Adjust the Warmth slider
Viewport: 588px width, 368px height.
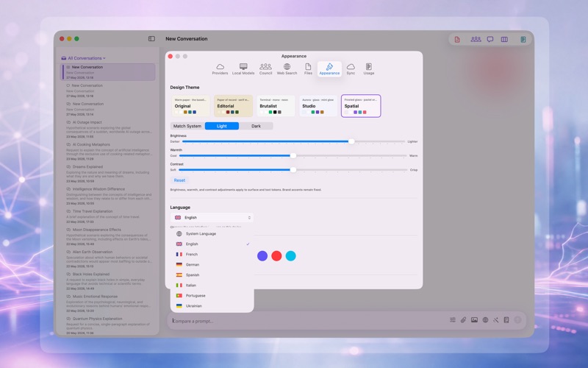293,155
